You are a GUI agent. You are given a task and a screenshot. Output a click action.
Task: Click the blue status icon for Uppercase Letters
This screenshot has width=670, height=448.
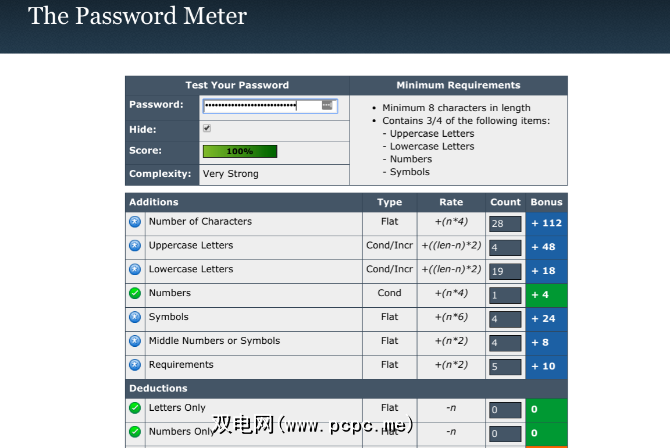pos(135,246)
